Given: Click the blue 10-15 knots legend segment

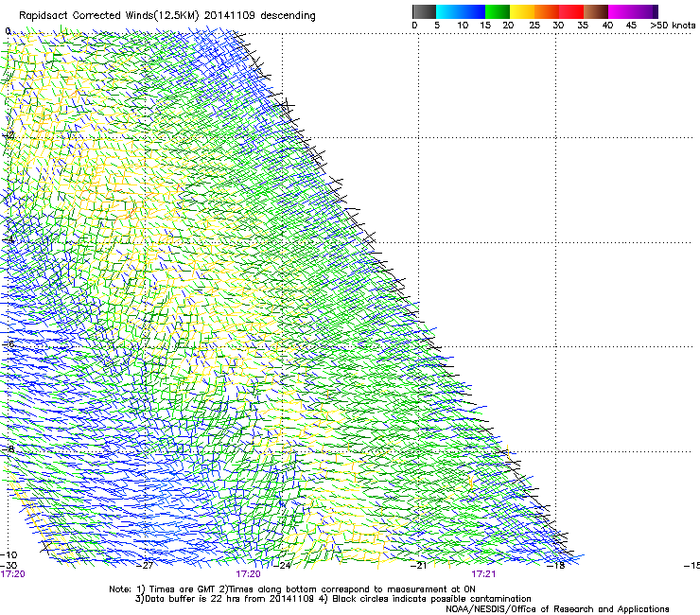Looking at the screenshot, I should tap(473, 11).
